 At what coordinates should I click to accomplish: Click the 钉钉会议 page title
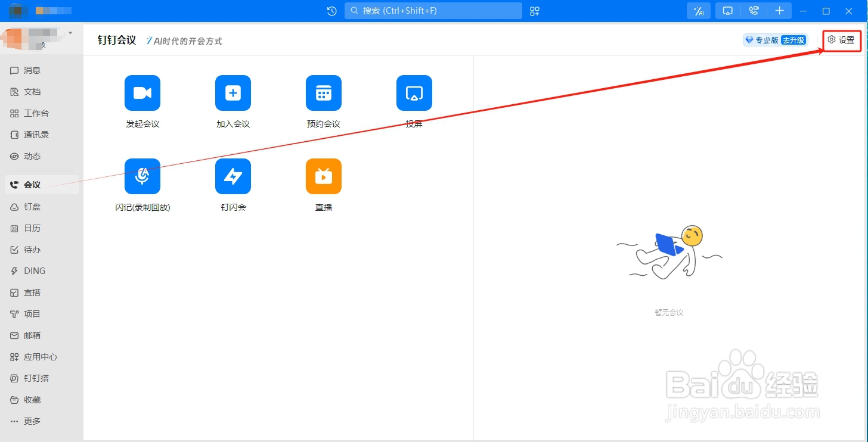coord(117,40)
